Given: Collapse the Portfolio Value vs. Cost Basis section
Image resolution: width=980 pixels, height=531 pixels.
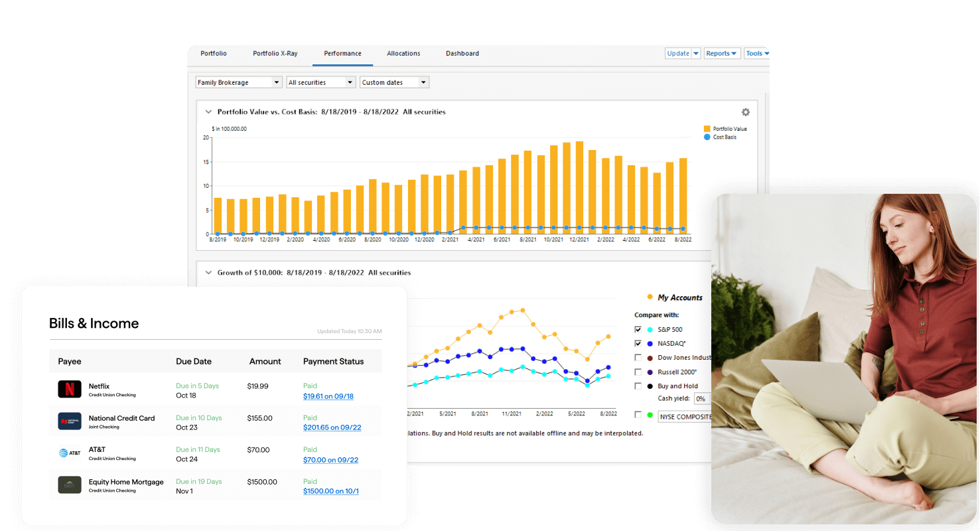Looking at the screenshot, I should click(x=208, y=112).
